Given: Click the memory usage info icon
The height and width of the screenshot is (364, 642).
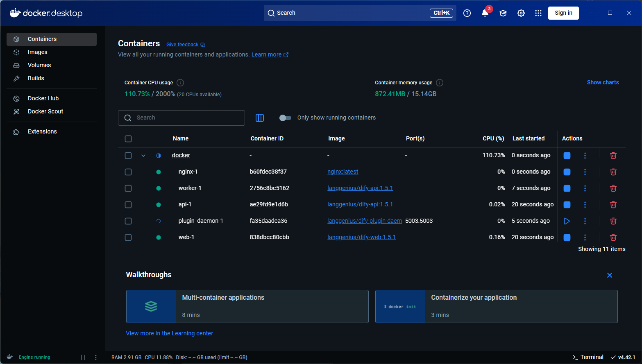Looking at the screenshot, I should coord(440,83).
